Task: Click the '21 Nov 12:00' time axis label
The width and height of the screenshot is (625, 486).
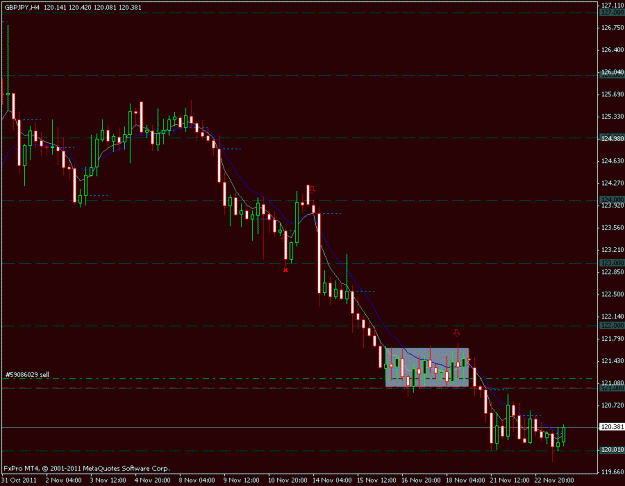Action: click(x=510, y=480)
